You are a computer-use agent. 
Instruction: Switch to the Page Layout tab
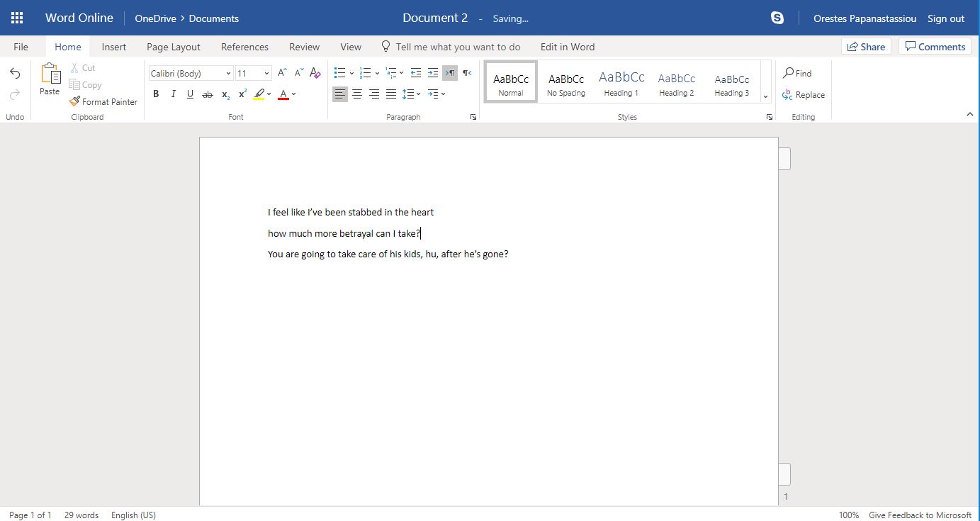[174, 47]
